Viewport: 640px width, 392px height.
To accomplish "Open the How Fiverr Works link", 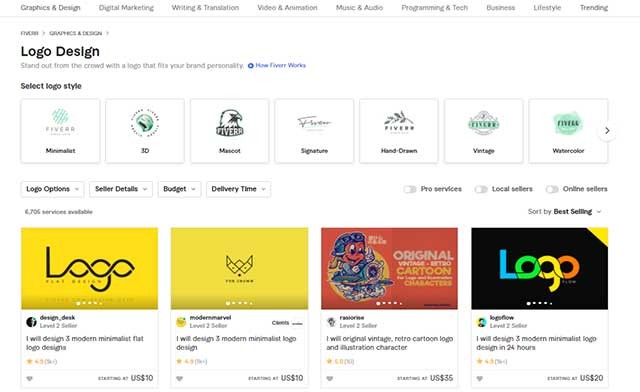I will (x=280, y=65).
